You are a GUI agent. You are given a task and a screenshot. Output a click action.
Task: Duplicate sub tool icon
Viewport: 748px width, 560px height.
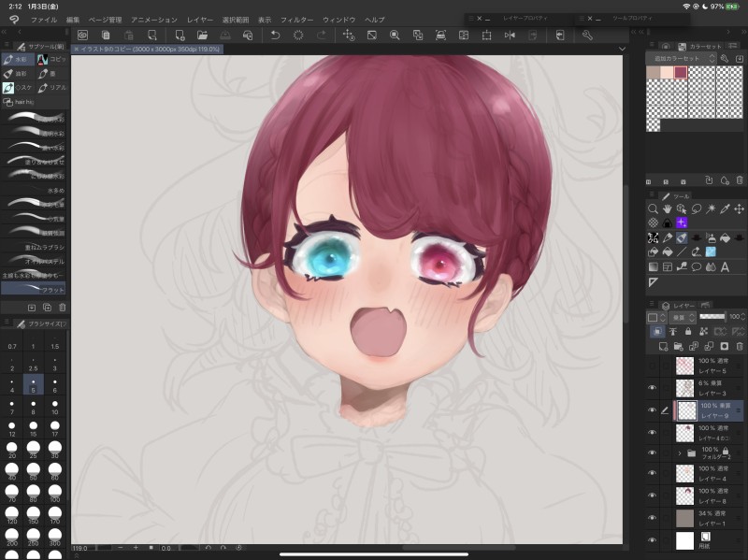pos(47,308)
